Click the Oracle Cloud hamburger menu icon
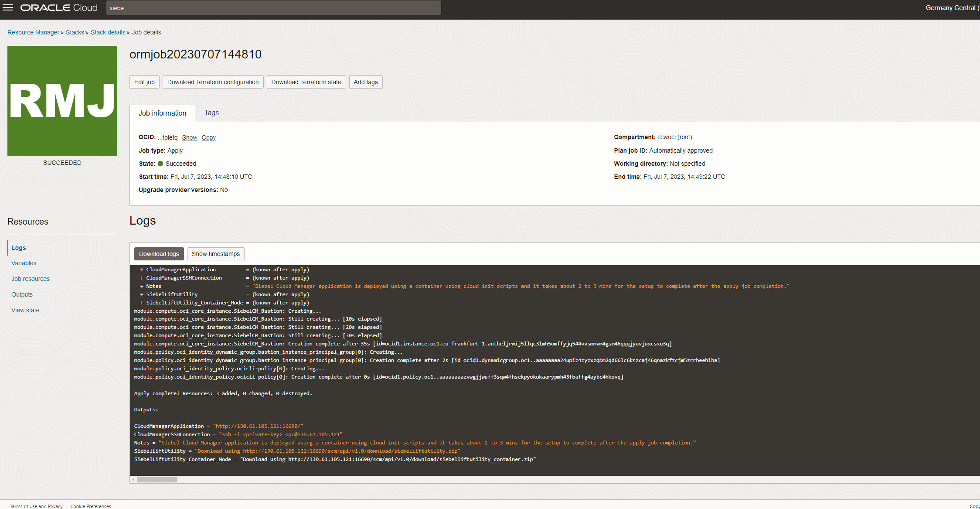The image size is (980, 509). pyautogui.click(x=8, y=7)
